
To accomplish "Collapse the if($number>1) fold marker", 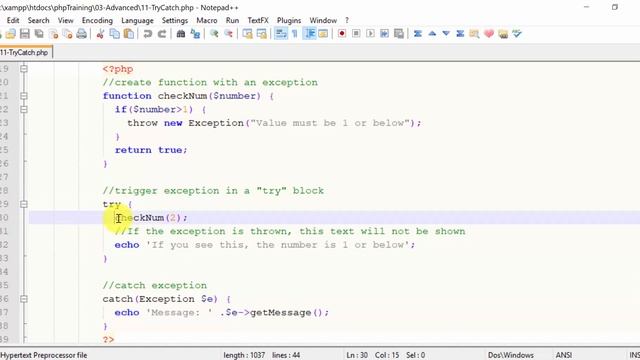I will 24,109.
